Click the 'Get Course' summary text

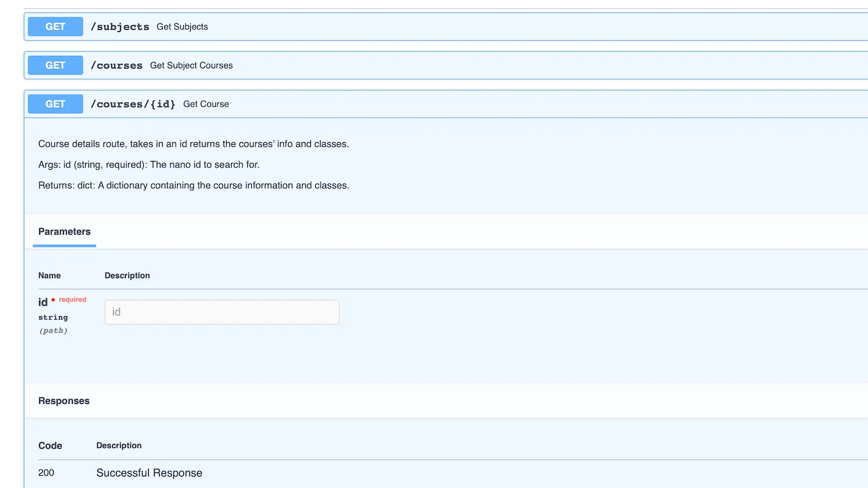coord(206,104)
